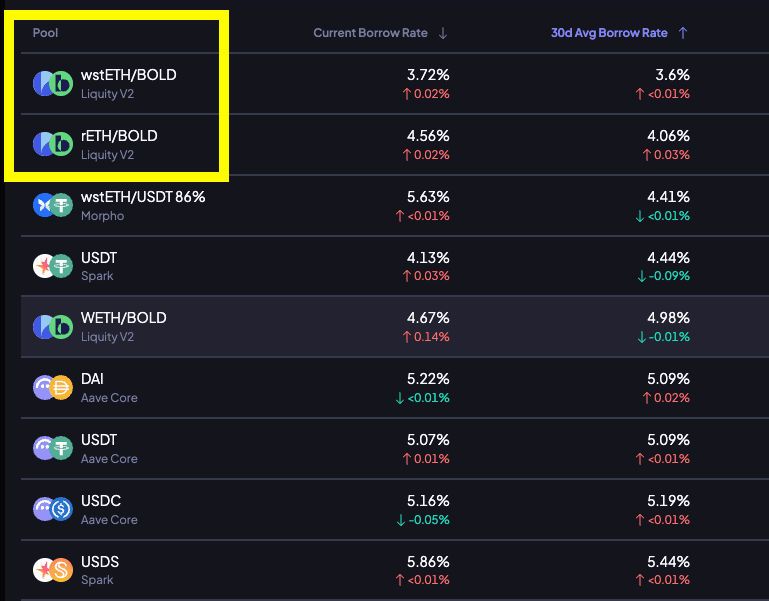Click the USDS Spark pool icon
The image size is (769, 601).
[x=53, y=570]
